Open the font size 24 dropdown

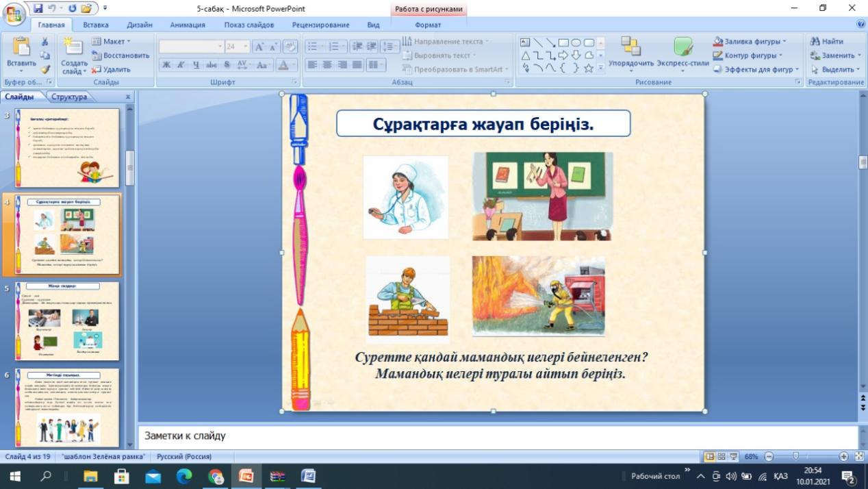click(245, 47)
